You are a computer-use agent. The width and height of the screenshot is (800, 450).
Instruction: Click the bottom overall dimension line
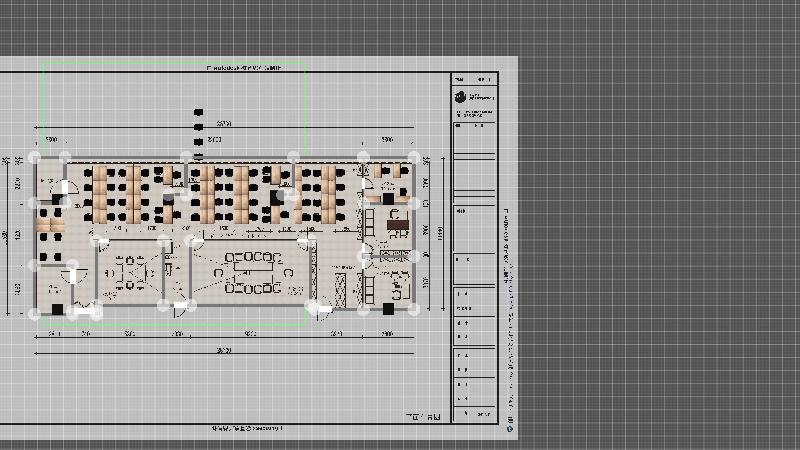coord(225,352)
